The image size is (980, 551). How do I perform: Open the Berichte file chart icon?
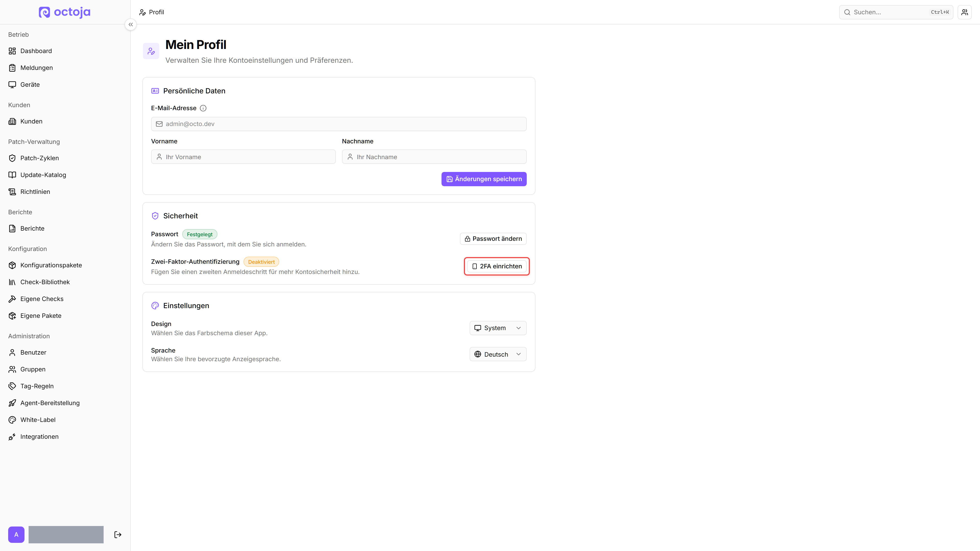click(12, 229)
